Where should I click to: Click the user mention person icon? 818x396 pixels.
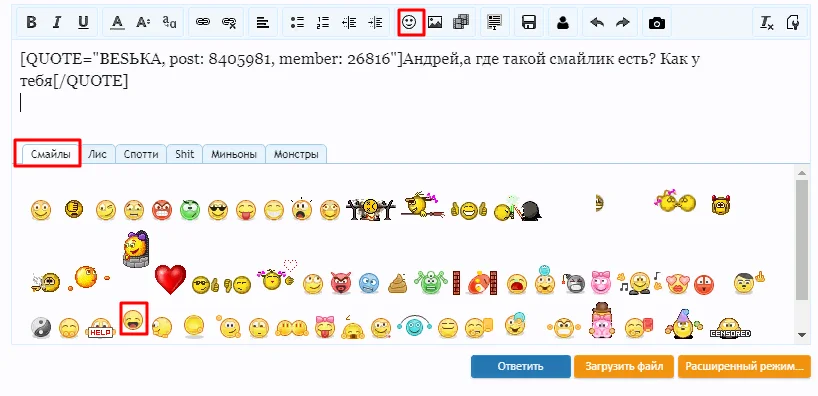coord(563,22)
